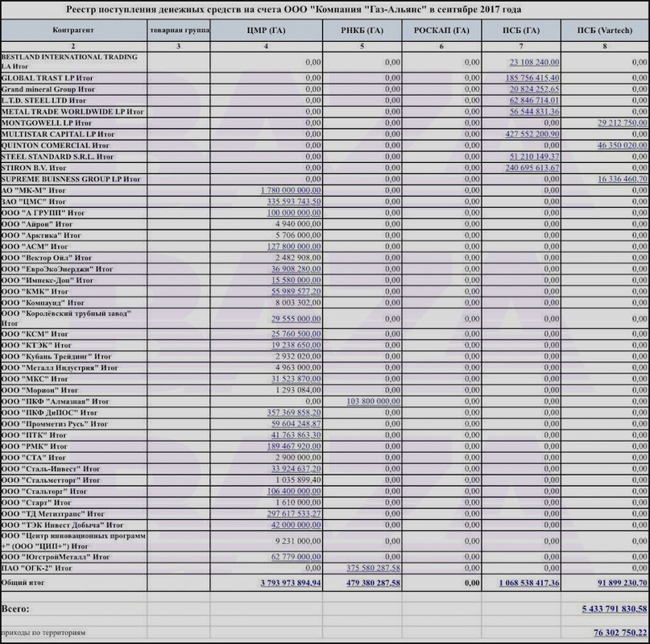Click the 3 793 973 894,94 ЦМР total
The image size is (650, 644).
[291, 583]
